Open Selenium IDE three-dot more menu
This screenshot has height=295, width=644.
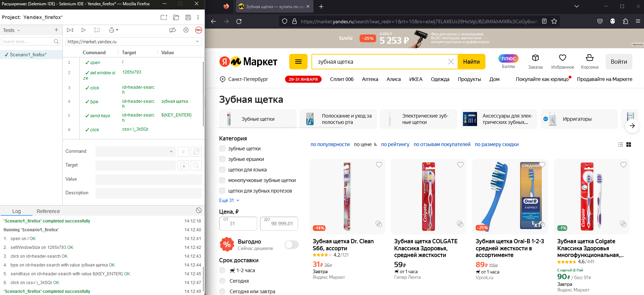pyautogui.click(x=198, y=17)
